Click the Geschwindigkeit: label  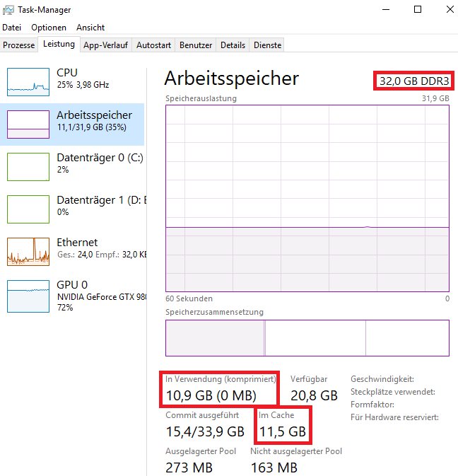pyautogui.click(x=382, y=379)
